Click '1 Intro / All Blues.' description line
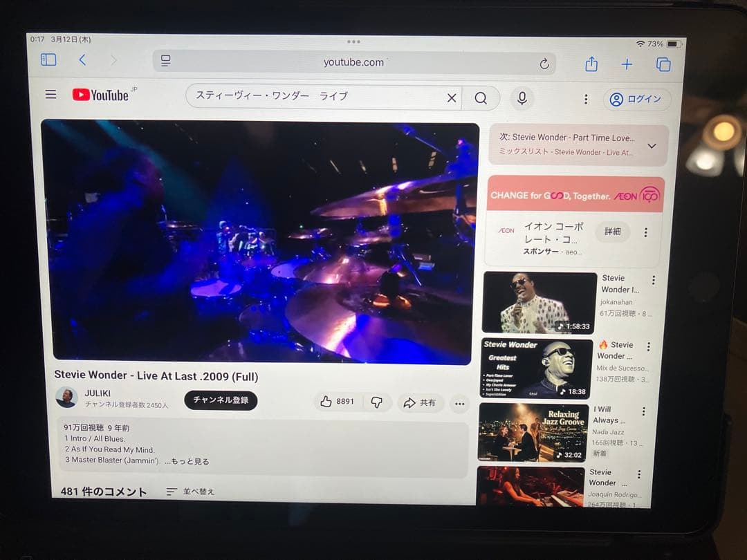 click(x=95, y=438)
